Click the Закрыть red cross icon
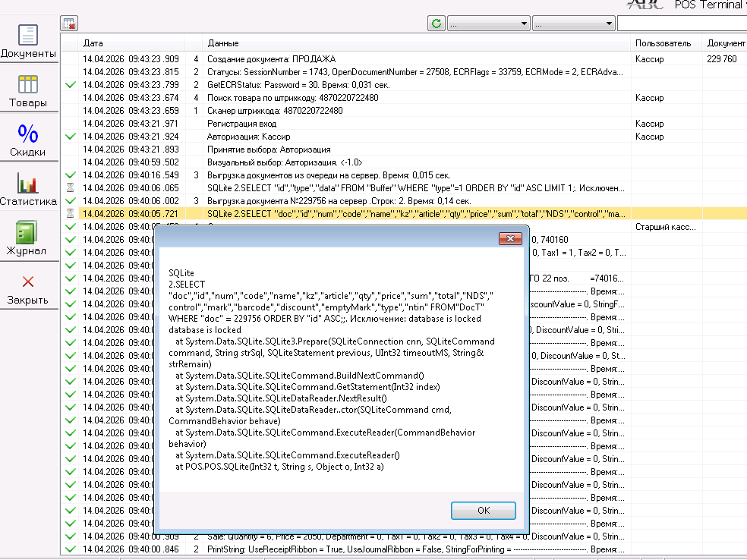Image resolution: width=747 pixels, height=560 pixels. pyautogui.click(x=27, y=282)
